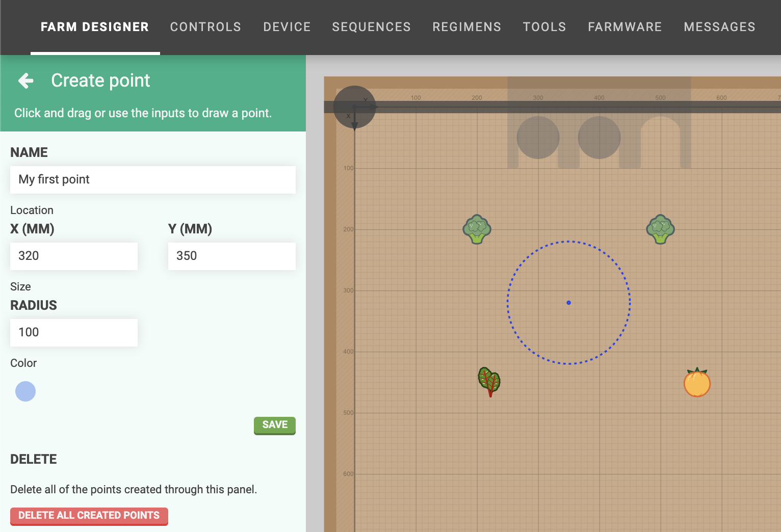Click the back arrow beside Create point
Screen dimensions: 781x532
click(x=26, y=81)
